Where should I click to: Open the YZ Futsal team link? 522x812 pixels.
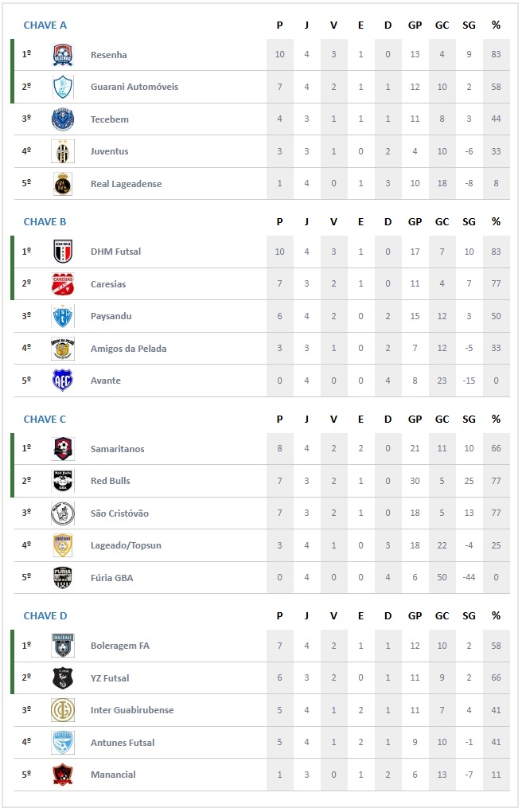[x=110, y=678]
